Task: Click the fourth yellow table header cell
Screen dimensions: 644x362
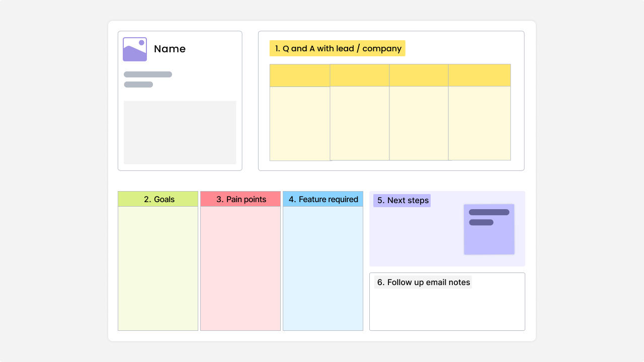Action: (479, 75)
